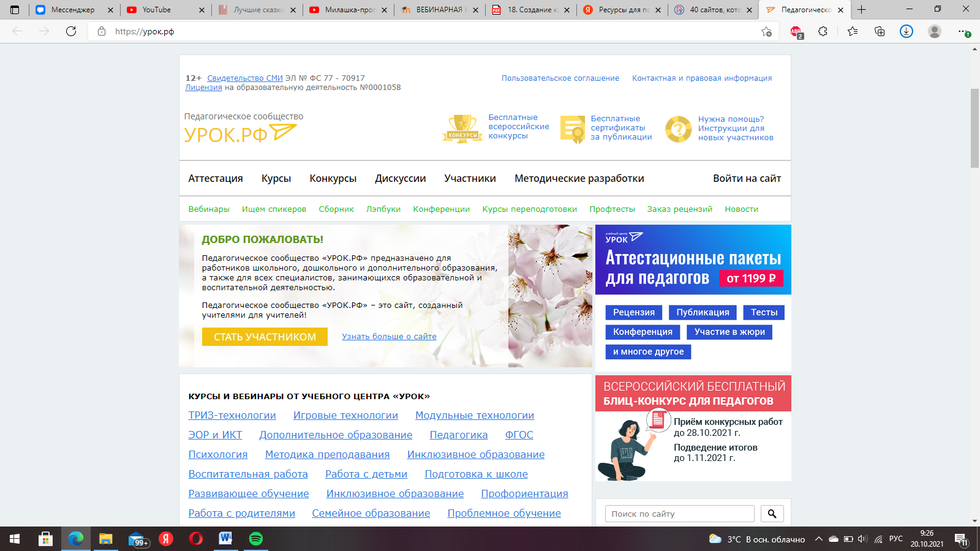
Task: Open Методические разработки menu item
Action: coord(579,178)
